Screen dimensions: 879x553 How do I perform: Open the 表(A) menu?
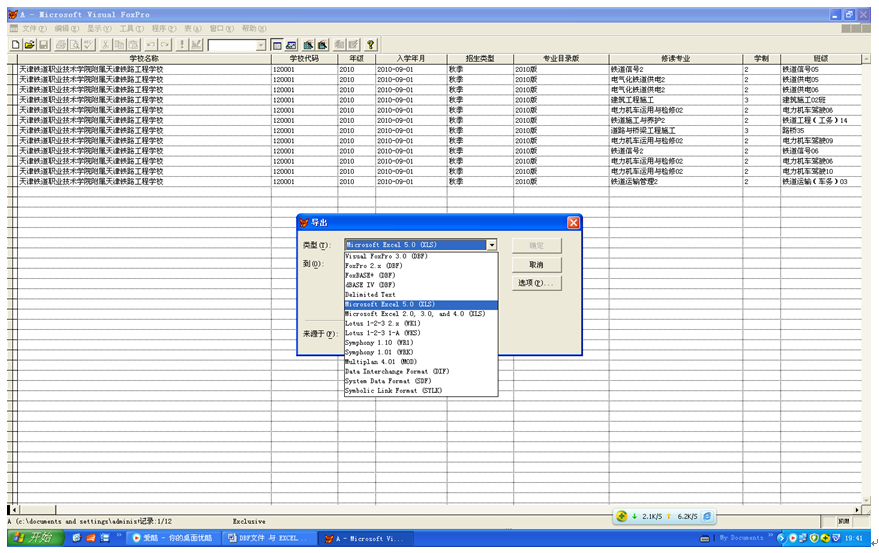click(193, 29)
